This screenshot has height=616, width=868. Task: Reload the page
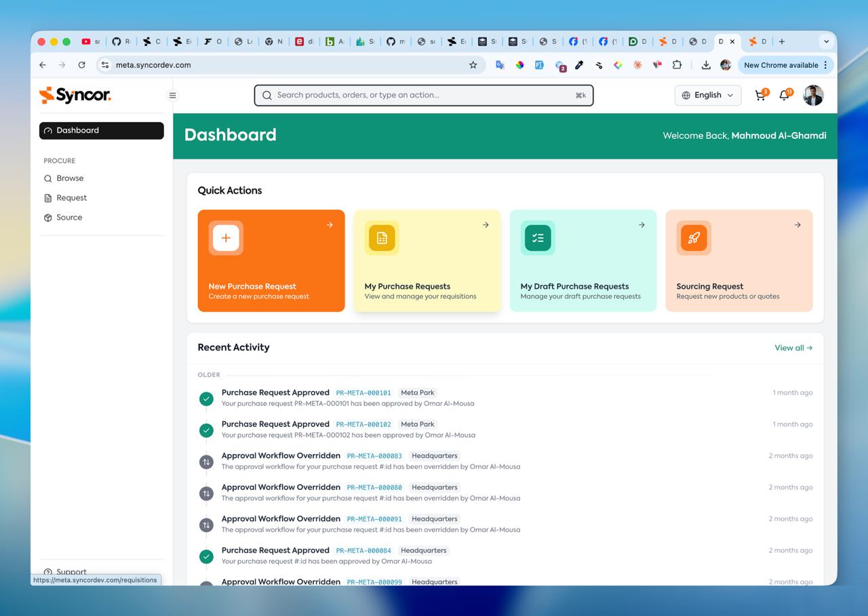tap(81, 65)
